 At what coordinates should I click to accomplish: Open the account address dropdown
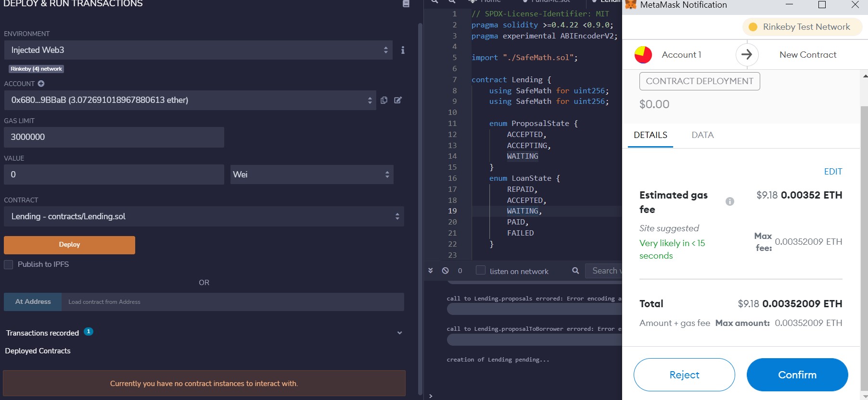190,100
